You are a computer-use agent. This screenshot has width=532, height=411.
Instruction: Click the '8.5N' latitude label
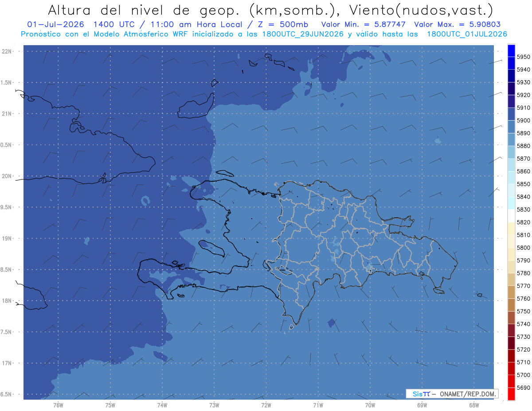click(7, 270)
